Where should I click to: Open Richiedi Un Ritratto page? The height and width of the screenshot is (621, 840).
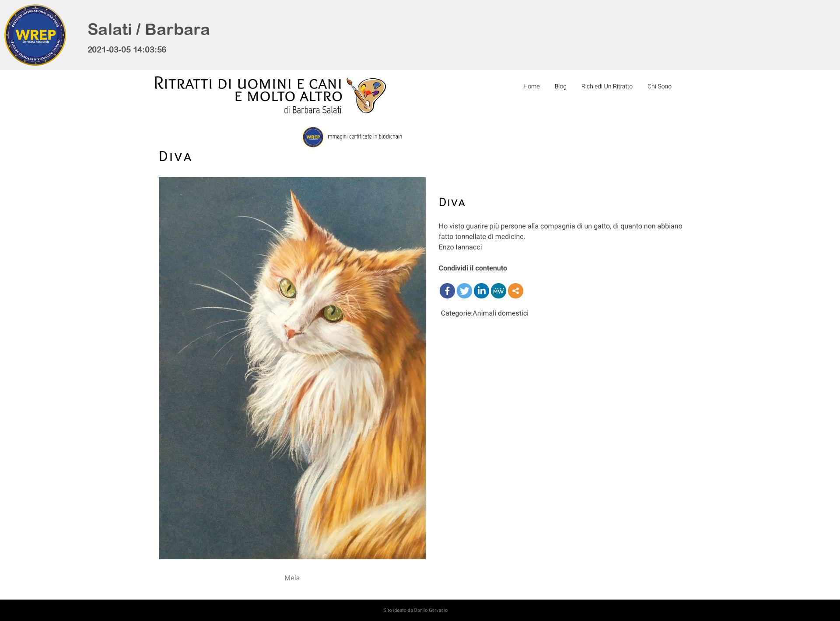click(x=607, y=86)
